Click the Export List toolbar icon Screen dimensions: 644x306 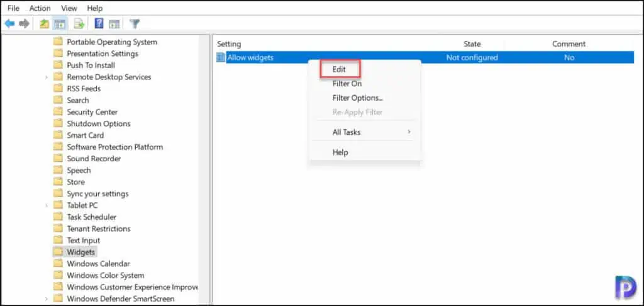coord(79,24)
